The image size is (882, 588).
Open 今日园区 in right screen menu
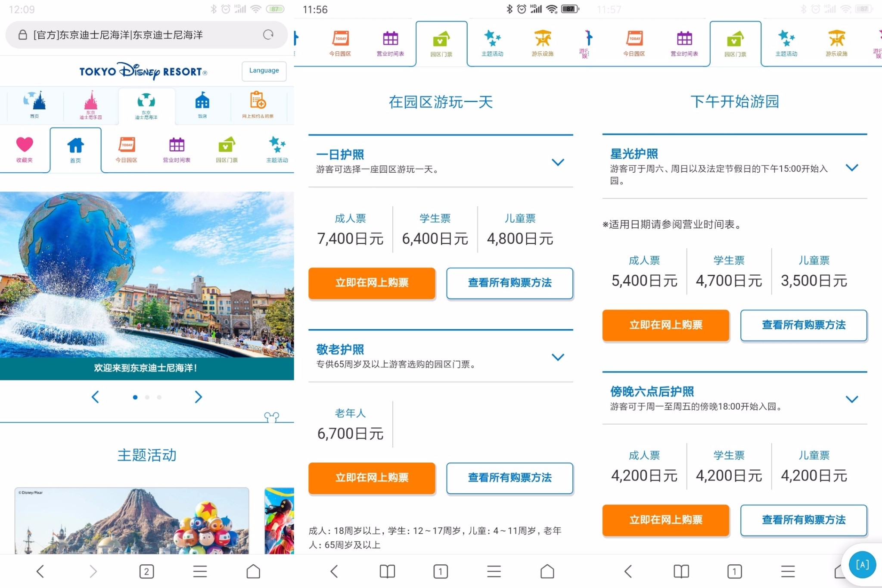pos(634,43)
